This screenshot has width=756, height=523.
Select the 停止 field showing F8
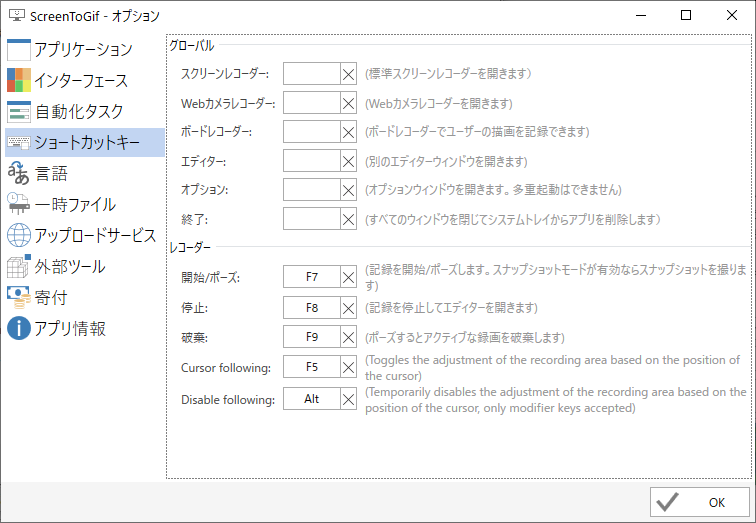312,308
